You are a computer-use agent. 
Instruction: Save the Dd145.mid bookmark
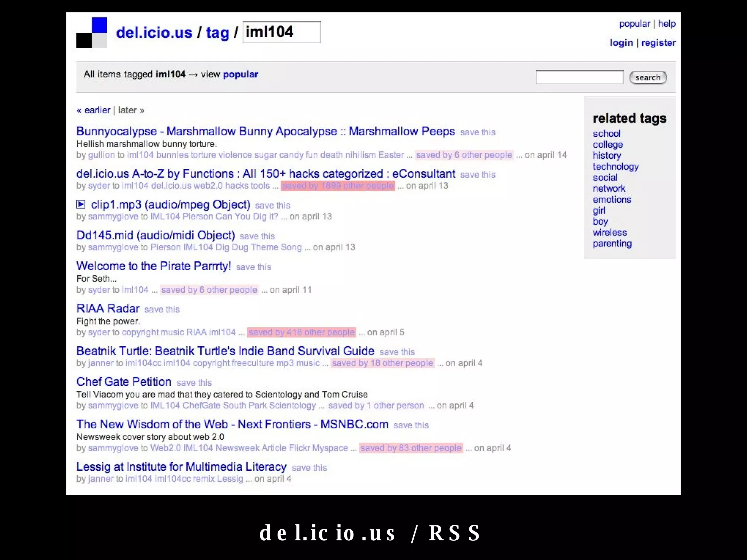pyautogui.click(x=257, y=236)
